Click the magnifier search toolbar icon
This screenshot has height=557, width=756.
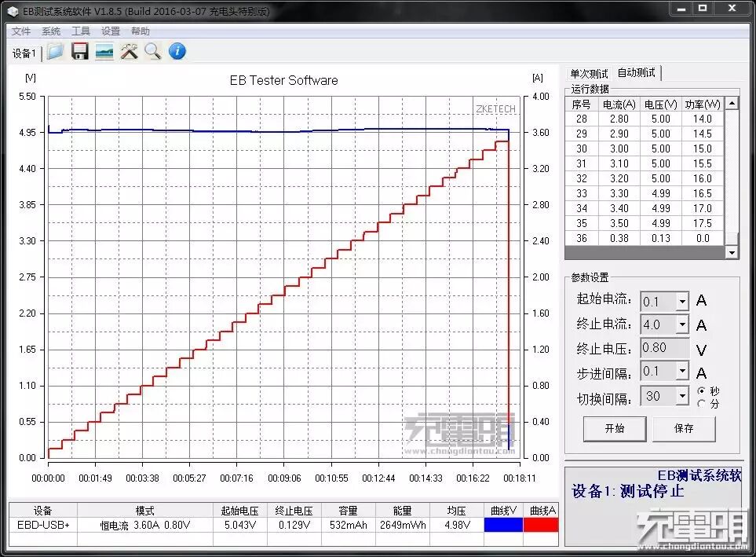153,52
